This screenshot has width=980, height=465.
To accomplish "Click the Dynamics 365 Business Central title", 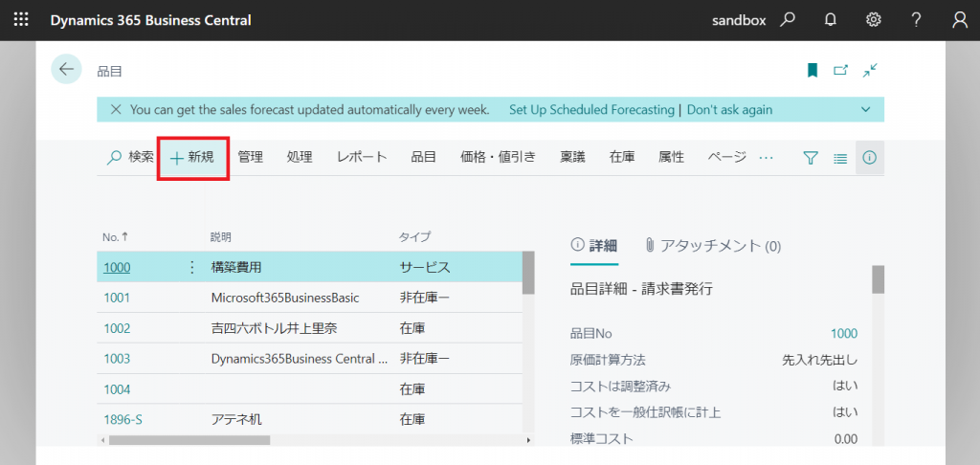I will click(x=150, y=20).
